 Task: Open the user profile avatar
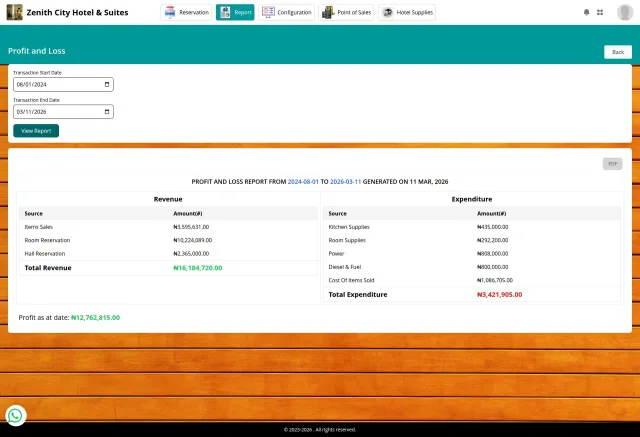click(x=625, y=12)
